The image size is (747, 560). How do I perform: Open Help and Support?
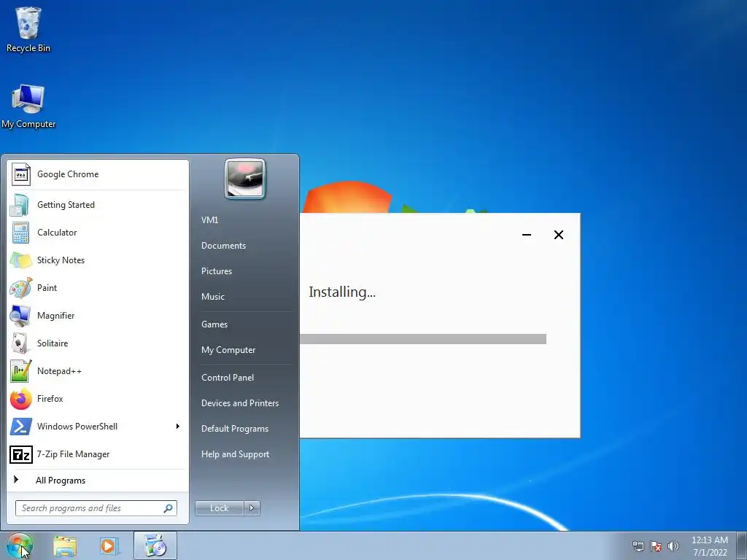pyautogui.click(x=235, y=454)
